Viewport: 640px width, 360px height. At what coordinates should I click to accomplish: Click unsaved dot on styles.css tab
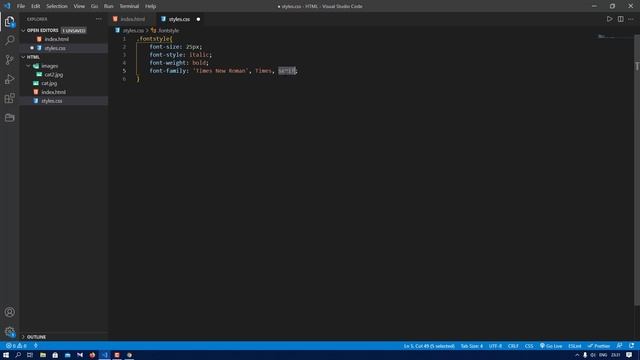pos(198,19)
